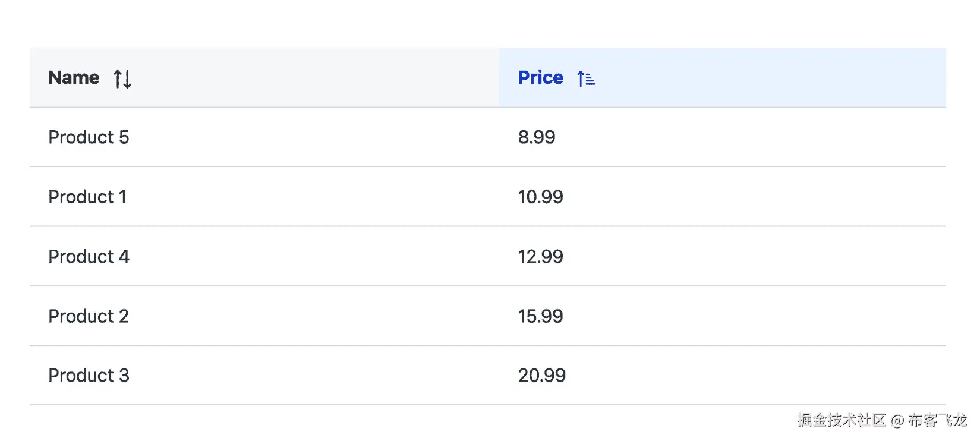This screenshot has width=980, height=441.
Task: Click blank space right of Product 4 name
Action: [315, 256]
